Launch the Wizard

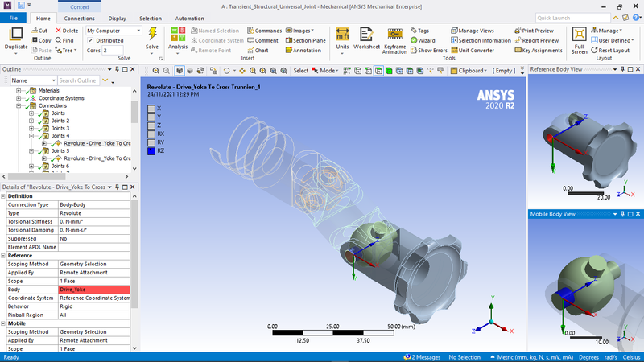click(423, 41)
